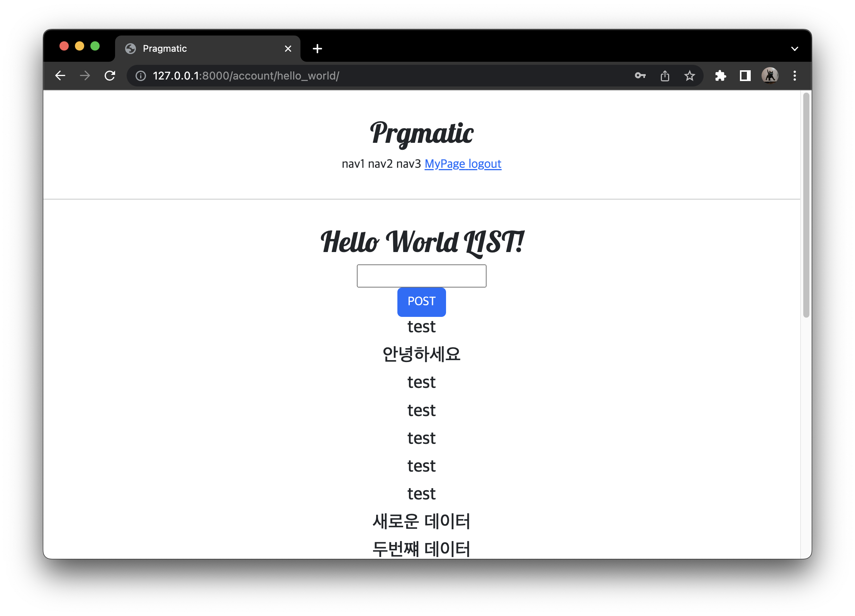Click the logout link
This screenshot has height=616, width=855.
coord(485,164)
